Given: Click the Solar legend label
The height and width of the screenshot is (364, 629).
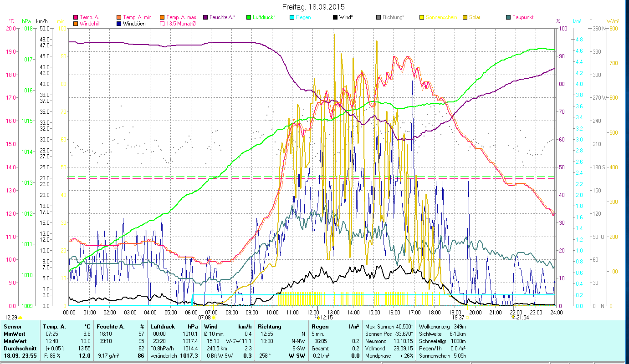Looking at the screenshot, I should 475,18.
